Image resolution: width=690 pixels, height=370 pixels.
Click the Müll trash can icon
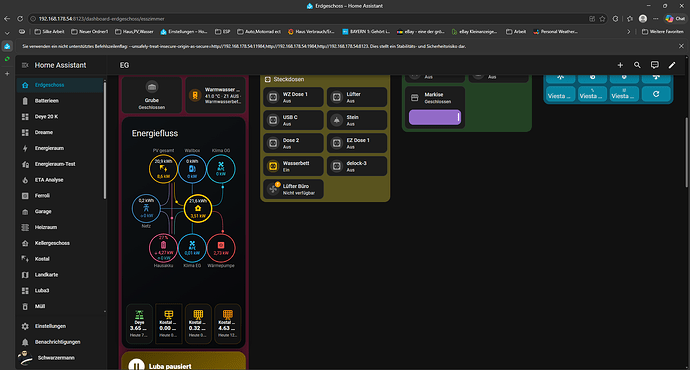tap(25, 307)
